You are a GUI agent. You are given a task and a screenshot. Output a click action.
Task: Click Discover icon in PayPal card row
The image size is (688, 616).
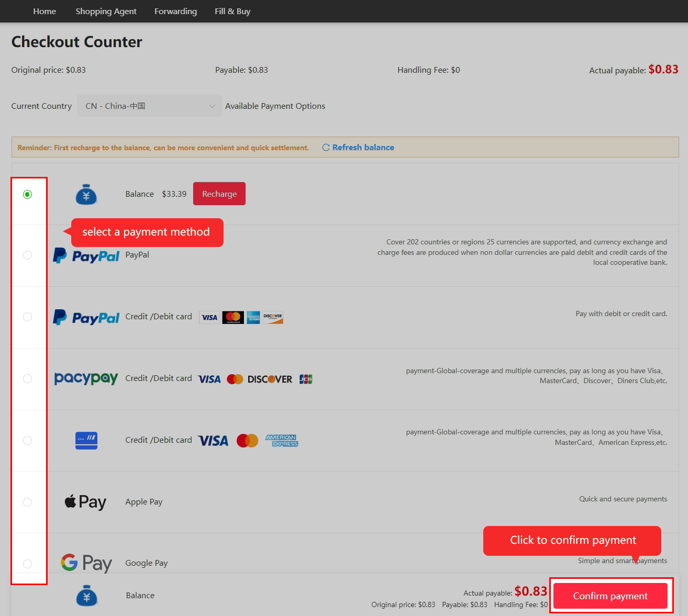273,317
